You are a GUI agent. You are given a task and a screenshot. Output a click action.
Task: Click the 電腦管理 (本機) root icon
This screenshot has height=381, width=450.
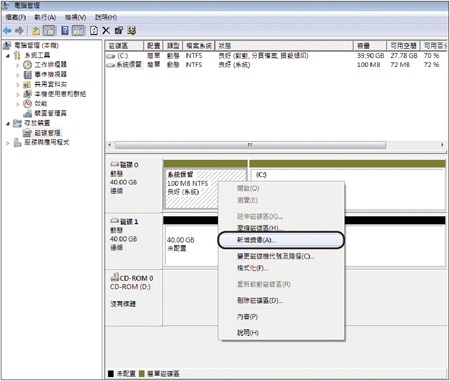pyautogui.click(x=7, y=45)
